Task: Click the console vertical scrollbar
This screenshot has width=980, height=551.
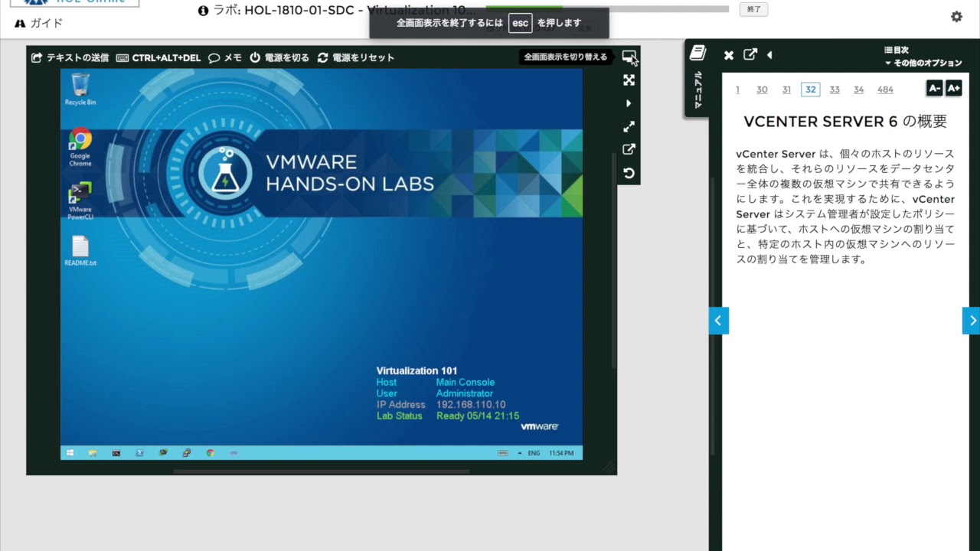Action: [613, 260]
